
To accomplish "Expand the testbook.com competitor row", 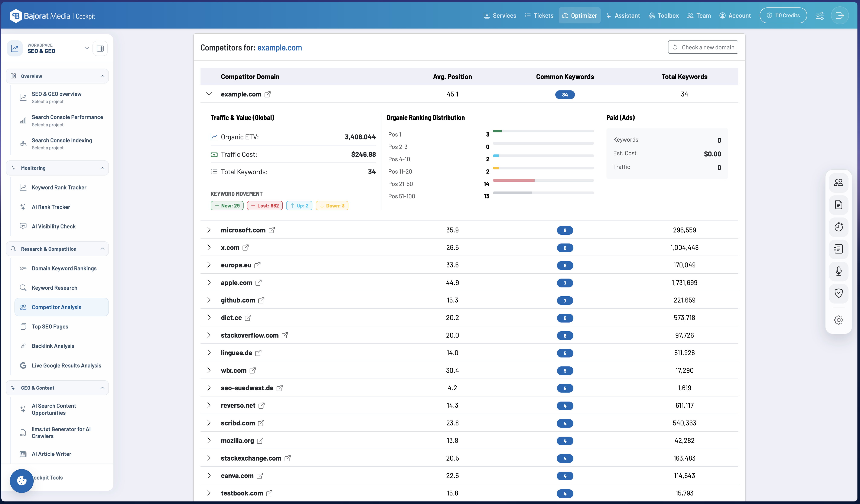I will pos(209,493).
